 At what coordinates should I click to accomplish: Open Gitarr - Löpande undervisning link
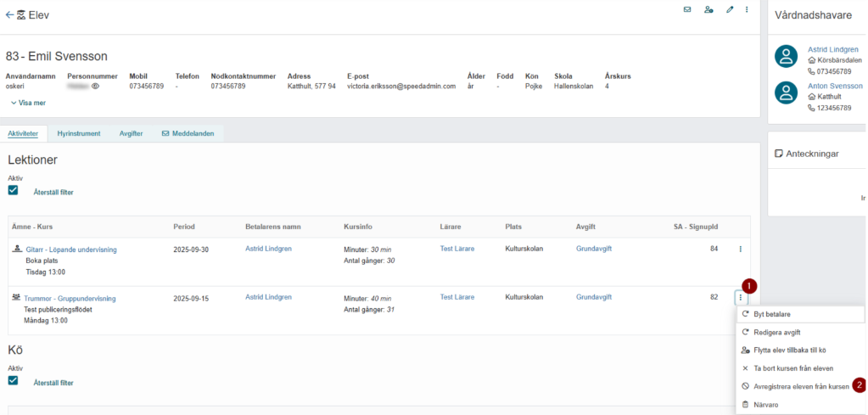(71, 250)
